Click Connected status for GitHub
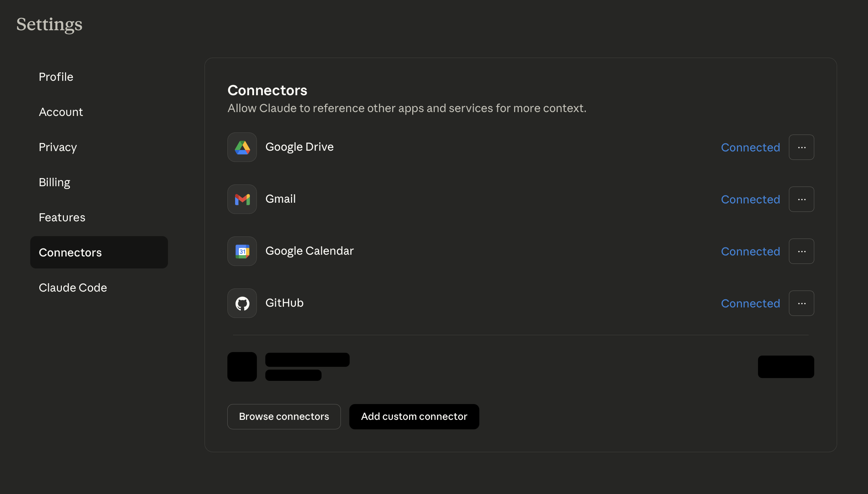868x494 pixels. point(750,303)
